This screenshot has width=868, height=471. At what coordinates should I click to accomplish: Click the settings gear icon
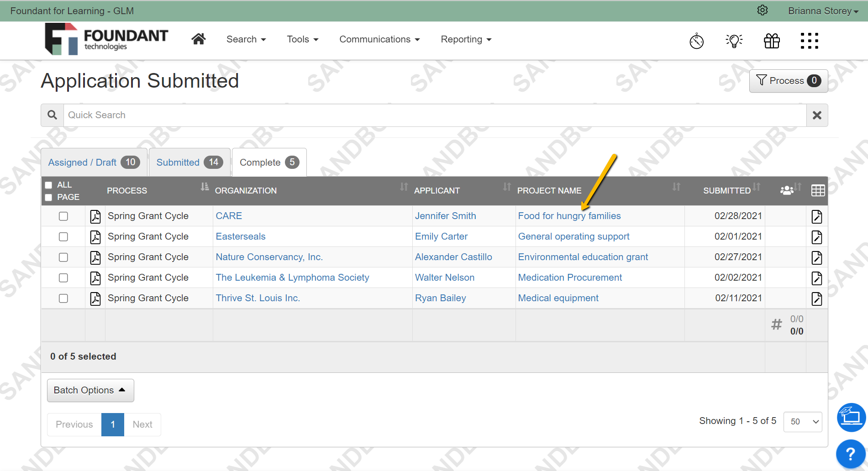[762, 10]
